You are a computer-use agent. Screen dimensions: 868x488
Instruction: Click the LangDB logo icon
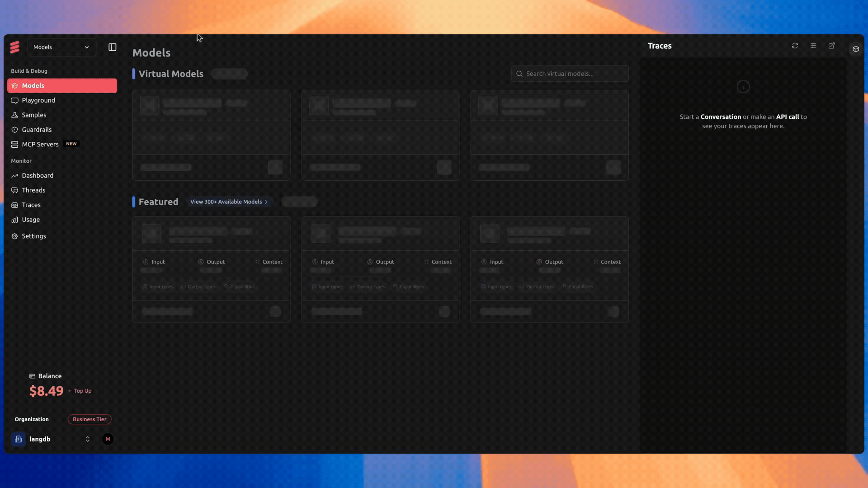point(15,47)
